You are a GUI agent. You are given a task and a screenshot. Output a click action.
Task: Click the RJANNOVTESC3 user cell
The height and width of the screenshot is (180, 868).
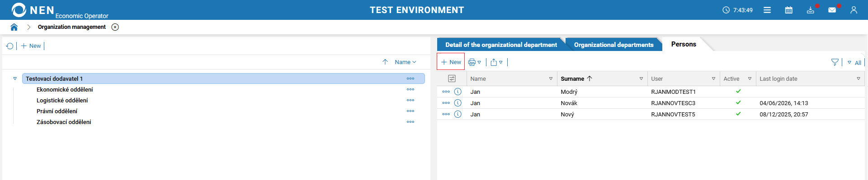click(673, 103)
